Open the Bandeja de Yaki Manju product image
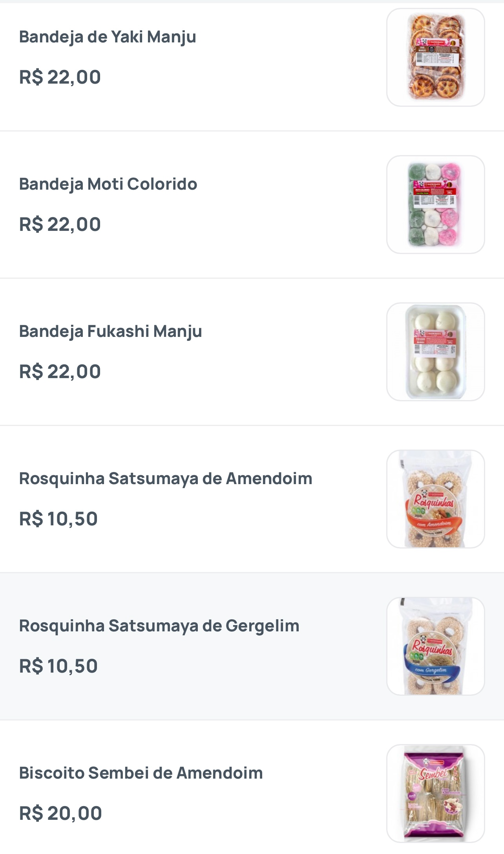504x854 pixels. point(435,57)
